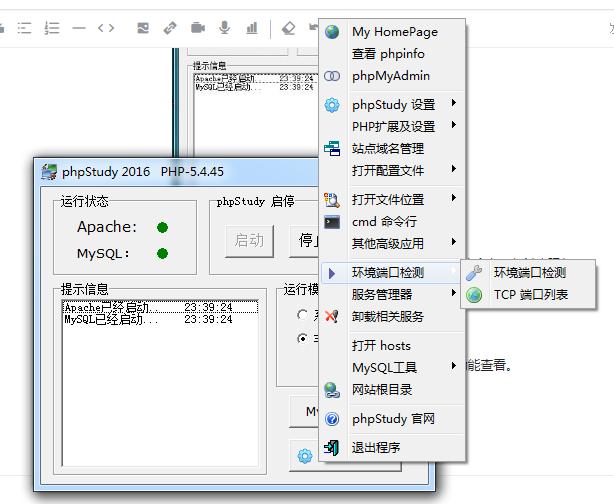This screenshot has height=504, width=614.
Task: Choose 环境端口检测 in the submenu
Action: 528,273
